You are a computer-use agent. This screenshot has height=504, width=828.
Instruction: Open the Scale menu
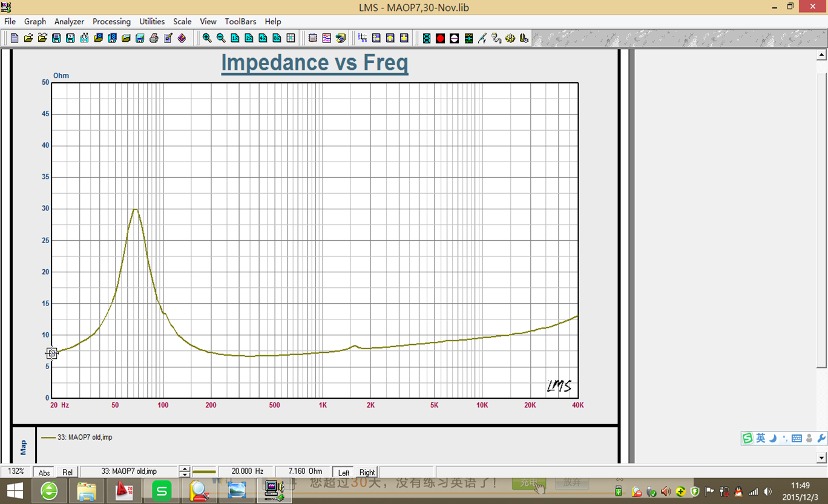coord(182,21)
